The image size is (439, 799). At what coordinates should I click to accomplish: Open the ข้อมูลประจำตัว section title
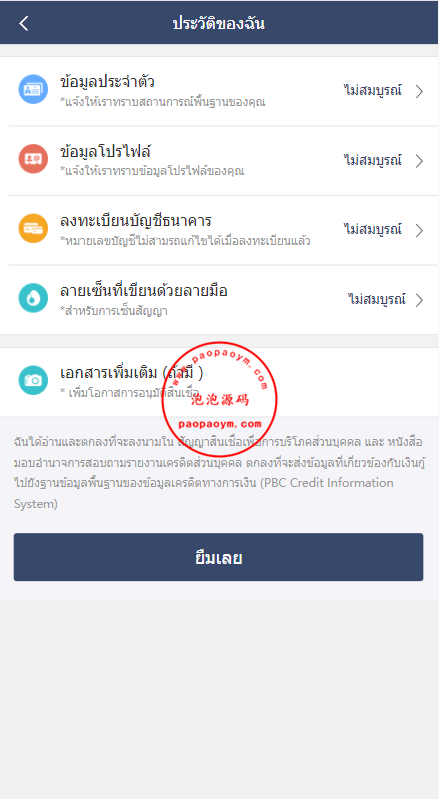107,82
